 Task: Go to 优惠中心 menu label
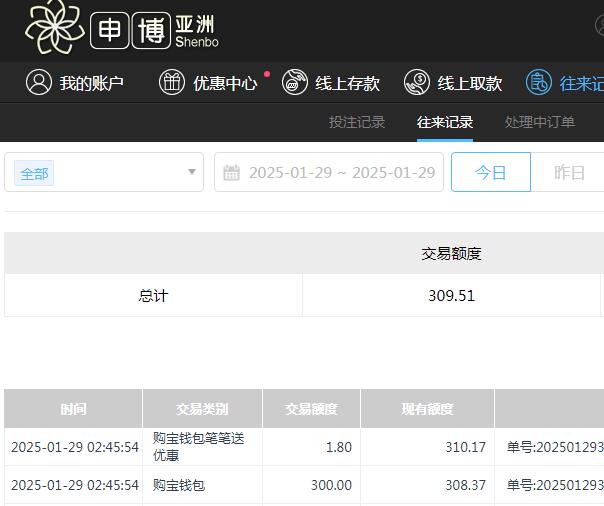pyautogui.click(x=225, y=83)
